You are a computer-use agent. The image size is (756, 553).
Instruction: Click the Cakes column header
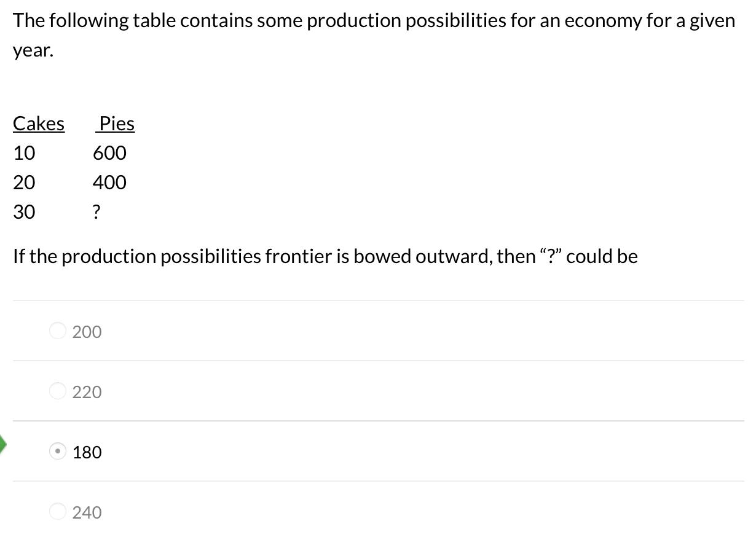click(39, 124)
